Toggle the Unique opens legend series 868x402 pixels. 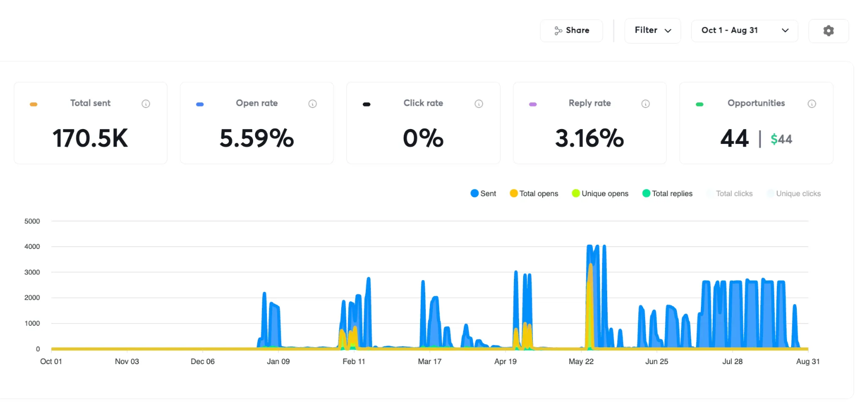pos(600,194)
